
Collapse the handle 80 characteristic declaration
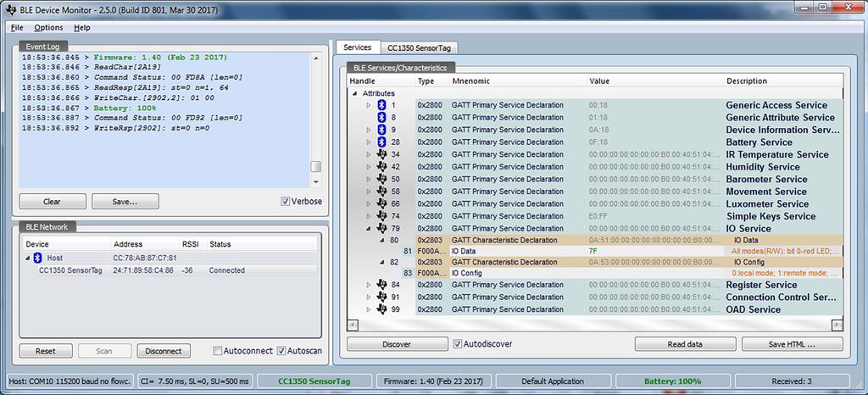click(x=381, y=240)
